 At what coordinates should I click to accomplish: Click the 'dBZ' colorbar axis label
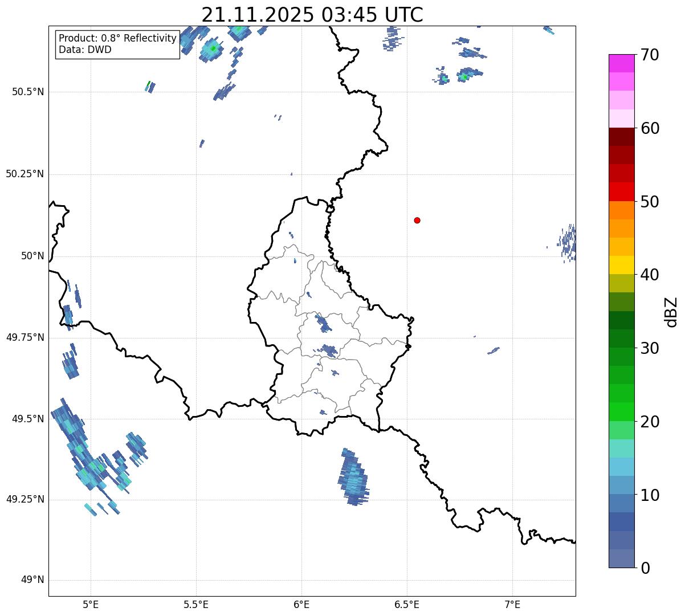tap(671, 311)
